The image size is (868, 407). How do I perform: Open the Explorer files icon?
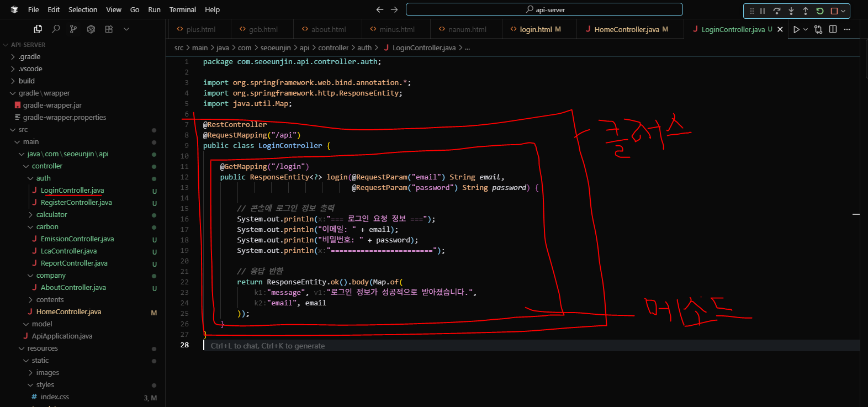[x=38, y=29]
